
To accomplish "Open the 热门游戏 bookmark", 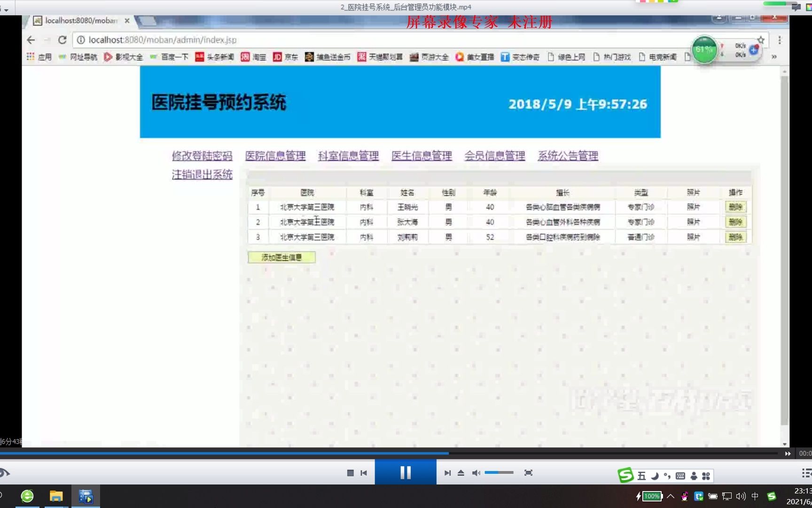I will click(612, 57).
